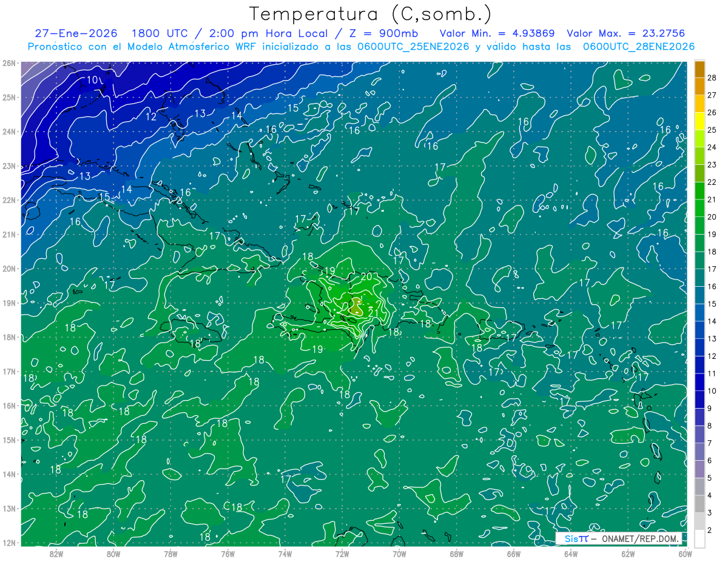Viewport: 728px width, 562px height.
Task: Click the white swatch at the color scale bottom
Action: [700, 538]
